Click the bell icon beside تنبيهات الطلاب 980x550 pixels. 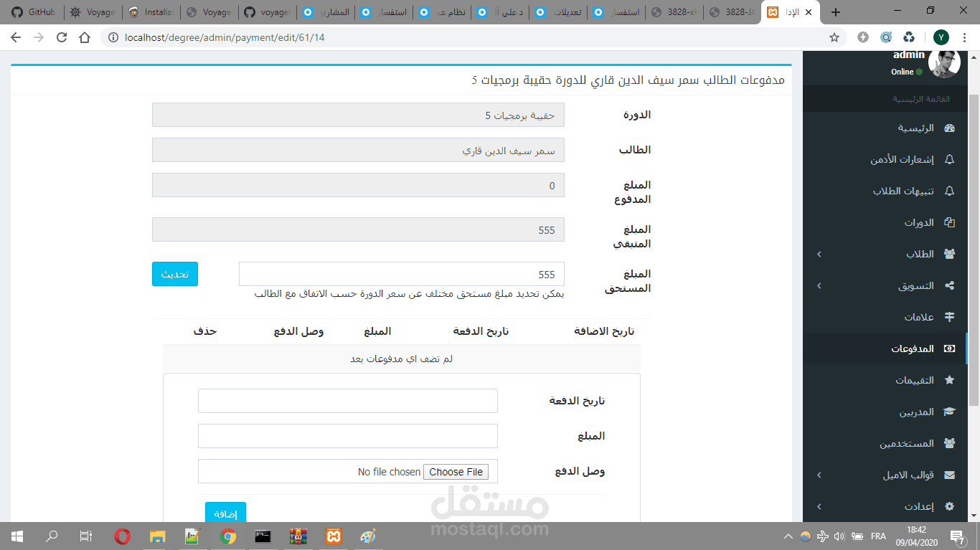(x=949, y=191)
